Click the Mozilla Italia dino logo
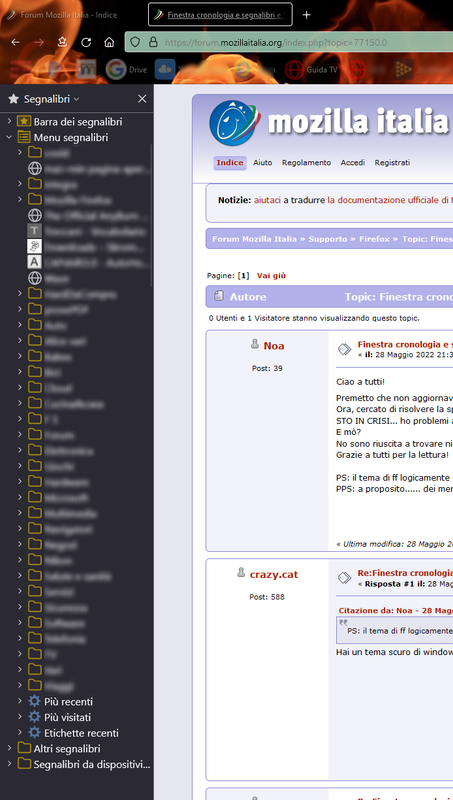Viewport: 453px width, 800px height. coord(235,123)
